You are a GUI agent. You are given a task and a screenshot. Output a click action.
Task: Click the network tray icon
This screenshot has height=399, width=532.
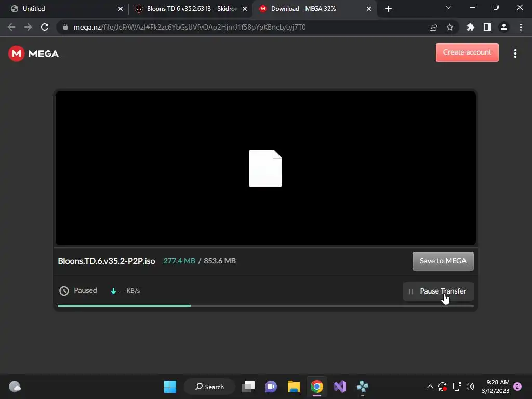coord(457,387)
